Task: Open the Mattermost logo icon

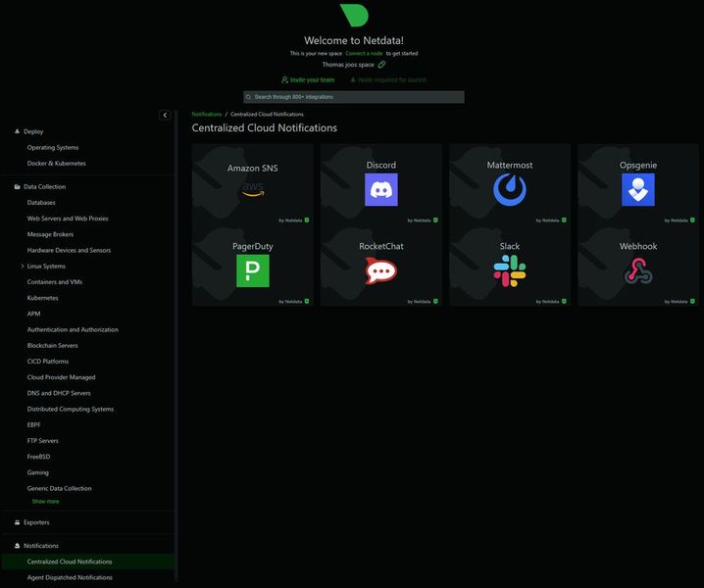Action: coord(510,190)
